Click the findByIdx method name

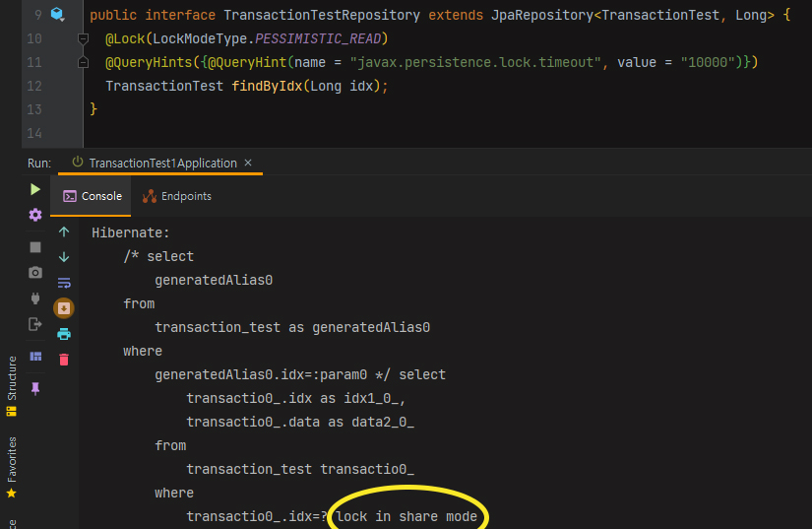pyautogui.click(x=267, y=86)
